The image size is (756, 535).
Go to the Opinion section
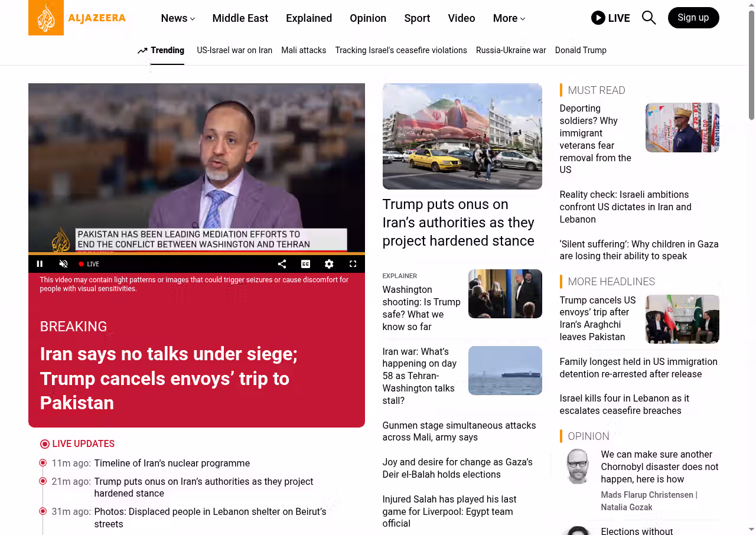[367, 18]
